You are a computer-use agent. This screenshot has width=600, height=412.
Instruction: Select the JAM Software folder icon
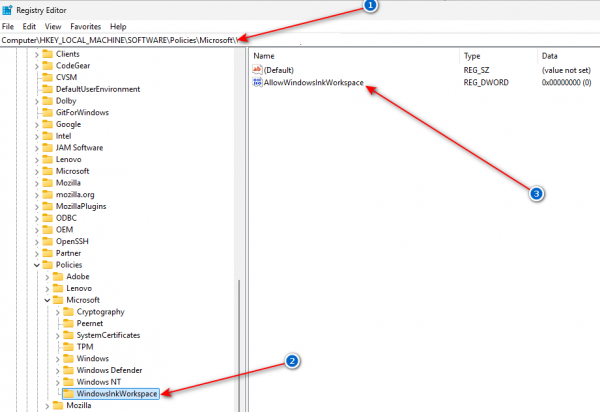46,147
